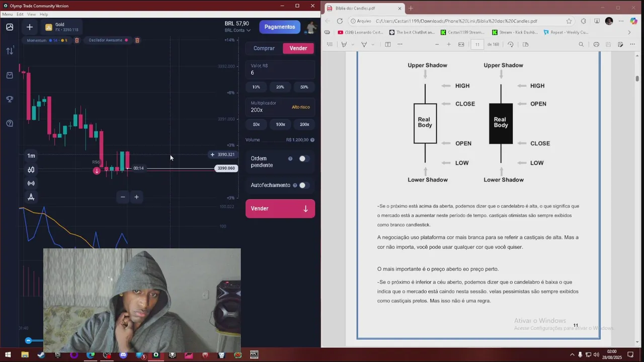Expand draw tool options arrow
644x362 pixels.
(x=372, y=44)
